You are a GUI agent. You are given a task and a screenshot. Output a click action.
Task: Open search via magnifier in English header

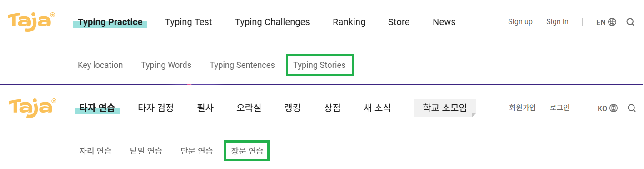[630, 22]
